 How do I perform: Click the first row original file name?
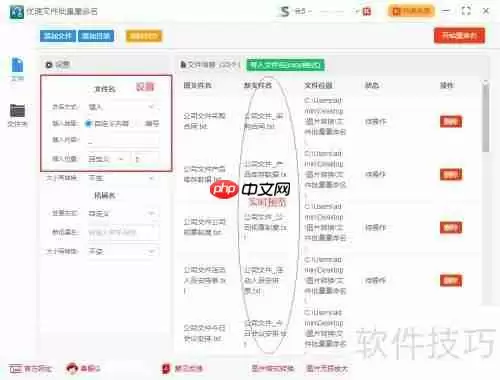204,121
